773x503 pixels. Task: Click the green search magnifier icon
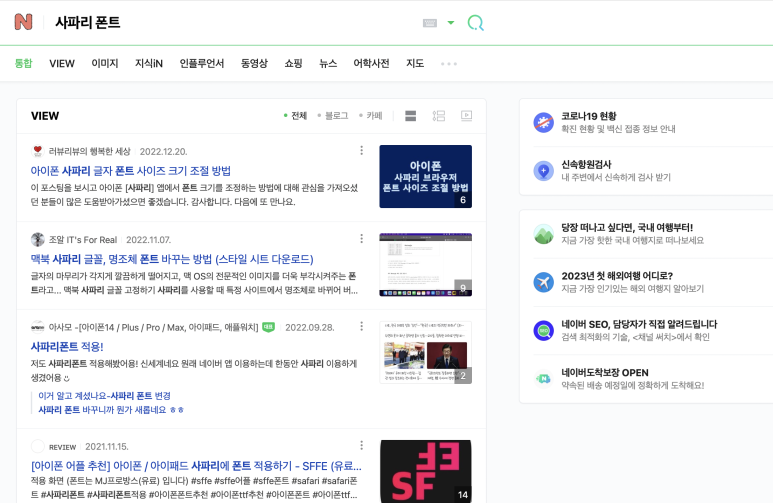tap(476, 23)
